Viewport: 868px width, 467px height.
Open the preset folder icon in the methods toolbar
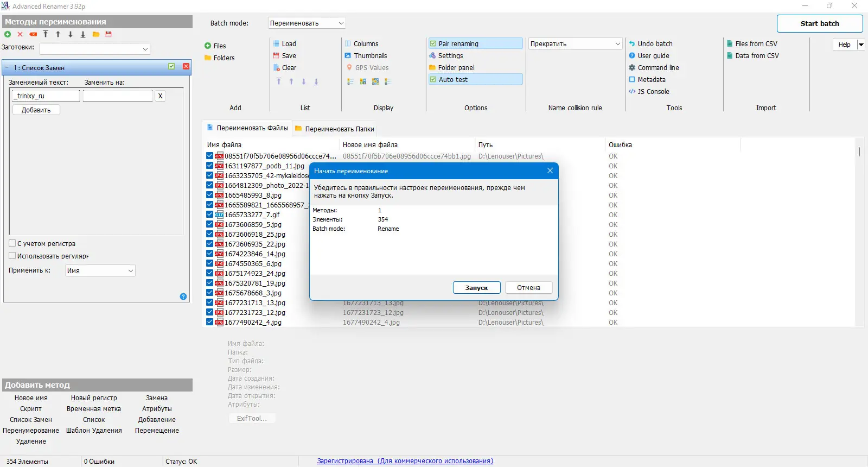click(96, 34)
